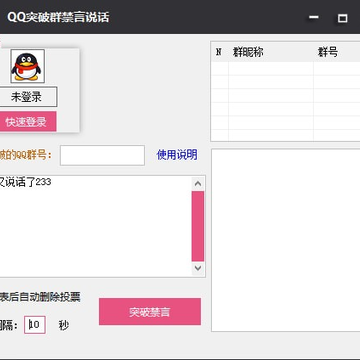This screenshot has height=360, width=360.
Task: Click the large log output box on the right
Action: 286,240
